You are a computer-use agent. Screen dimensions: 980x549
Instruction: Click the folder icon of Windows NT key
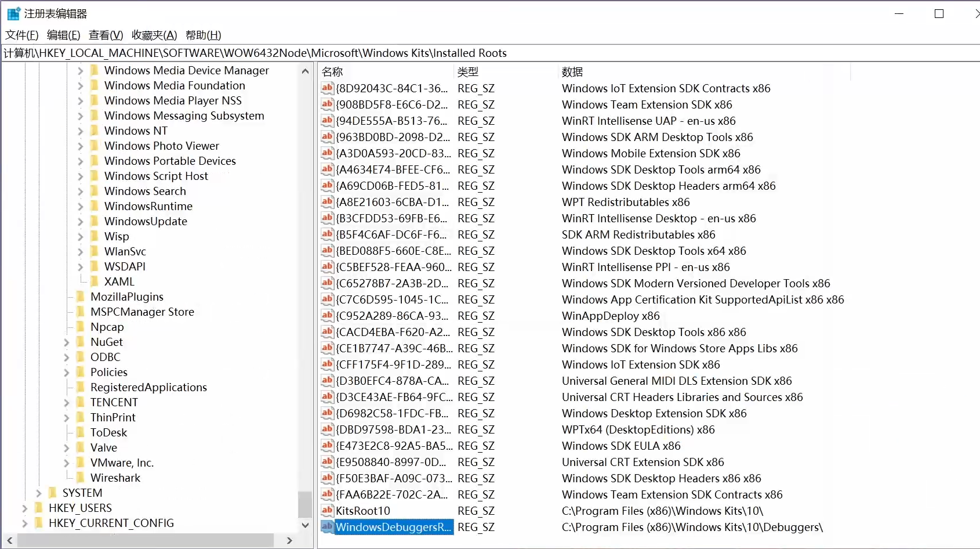95,131
